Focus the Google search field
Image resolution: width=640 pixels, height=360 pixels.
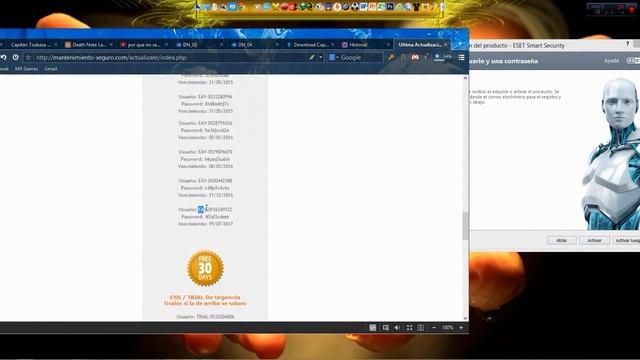tap(360, 58)
